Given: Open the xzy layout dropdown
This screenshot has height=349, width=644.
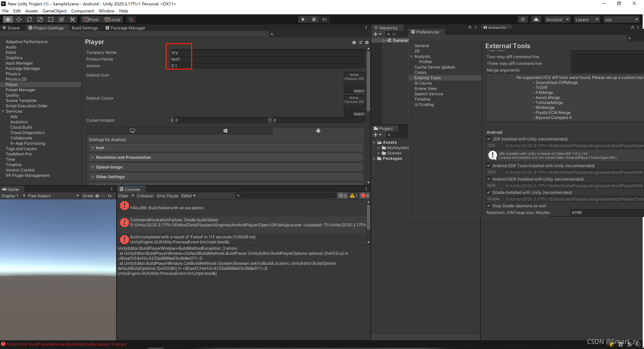Looking at the screenshot, I should (622, 19).
